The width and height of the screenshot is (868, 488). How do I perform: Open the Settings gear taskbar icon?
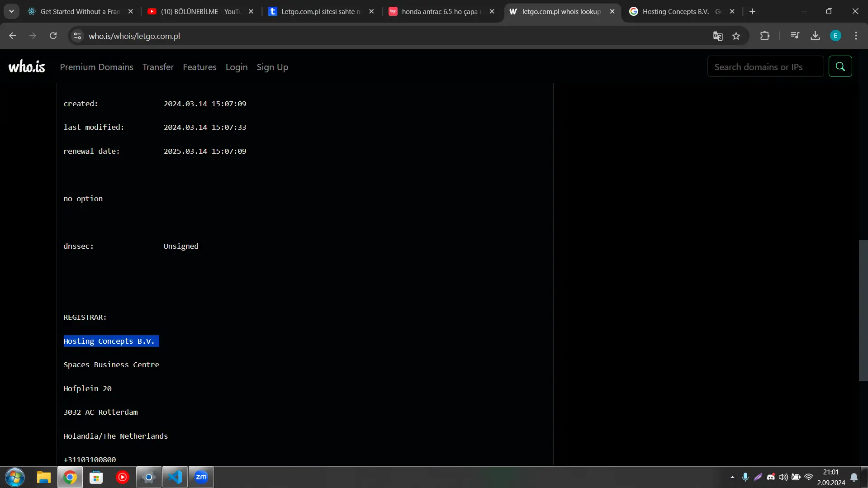(x=148, y=477)
